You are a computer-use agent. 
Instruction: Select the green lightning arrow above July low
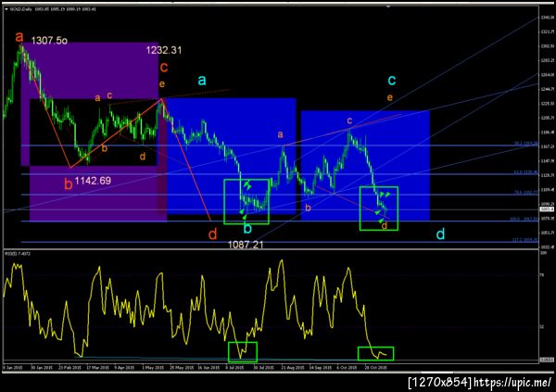pyautogui.click(x=247, y=184)
